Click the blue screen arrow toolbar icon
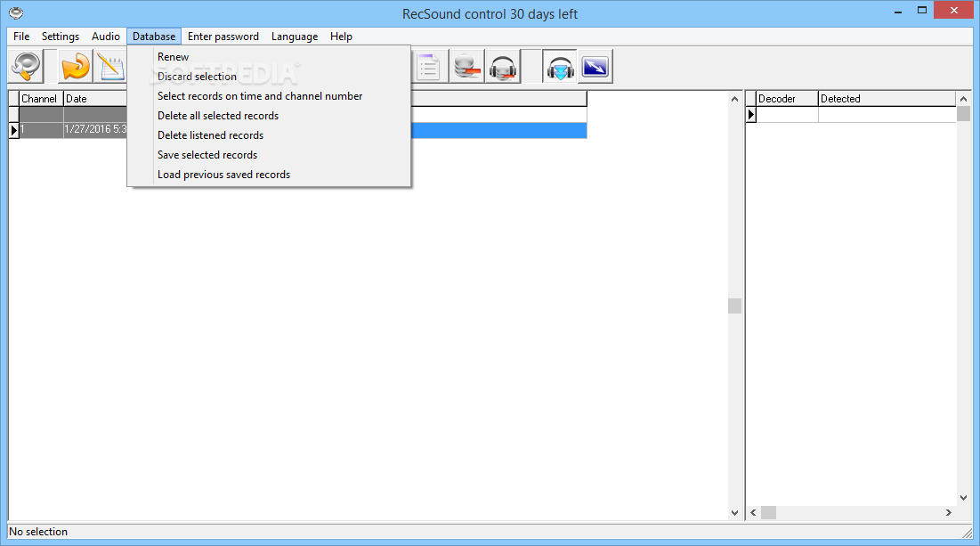Image resolution: width=980 pixels, height=546 pixels. pos(595,66)
